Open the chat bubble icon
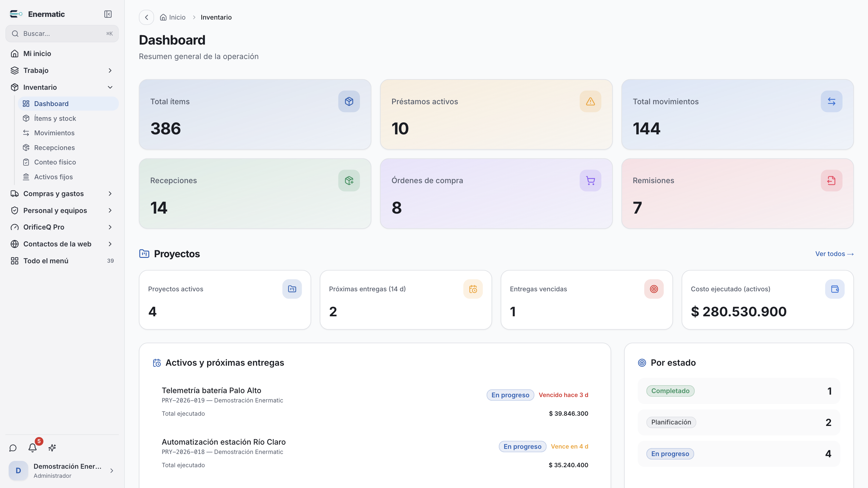The height and width of the screenshot is (488, 868). (x=13, y=448)
